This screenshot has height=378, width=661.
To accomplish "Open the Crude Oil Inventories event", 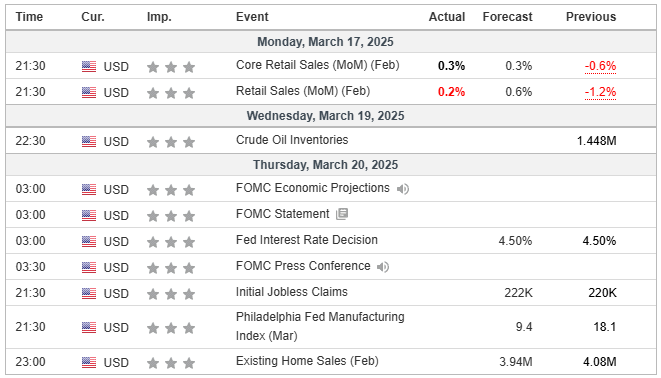I will coord(292,140).
